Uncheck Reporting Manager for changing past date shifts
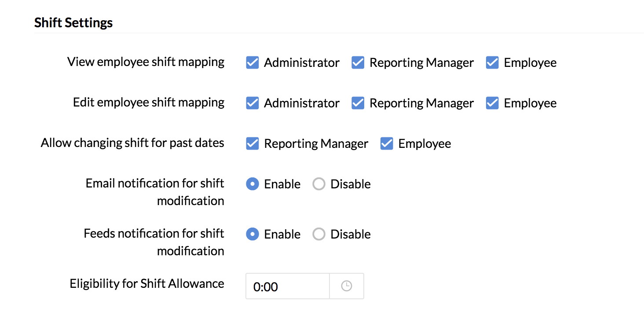Screen dimensions: 644x316 pyautogui.click(x=252, y=144)
